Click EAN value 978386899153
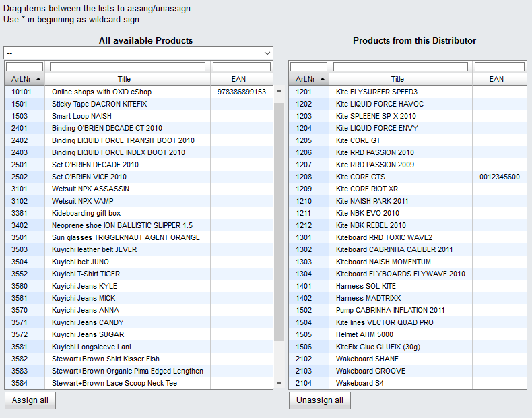532x418 pixels. [x=242, y=92]
